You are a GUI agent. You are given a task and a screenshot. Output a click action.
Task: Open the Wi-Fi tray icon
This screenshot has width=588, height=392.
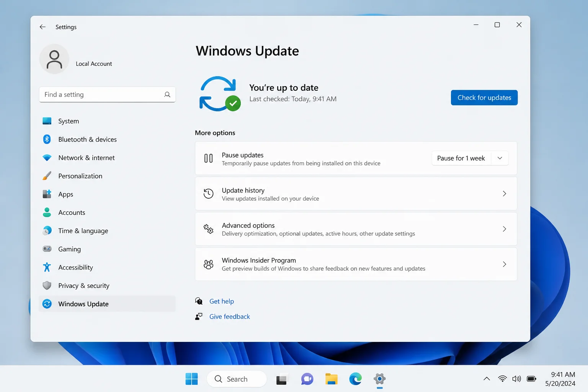(502, 379)
